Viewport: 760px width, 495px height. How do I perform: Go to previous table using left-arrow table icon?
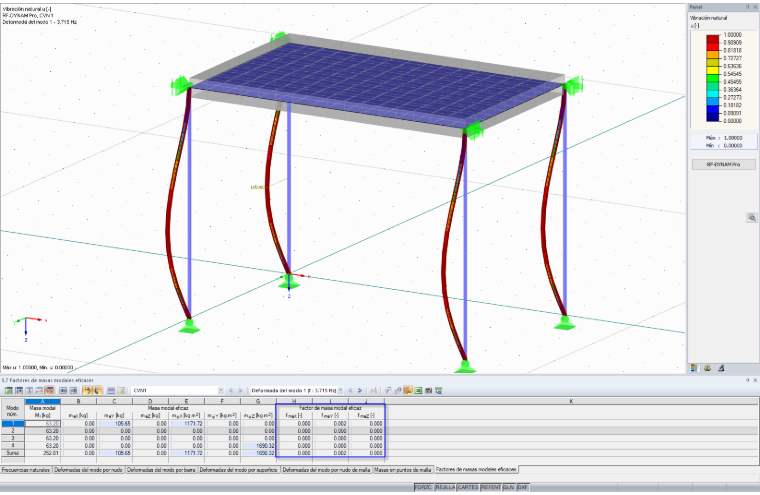click(63, 390)
